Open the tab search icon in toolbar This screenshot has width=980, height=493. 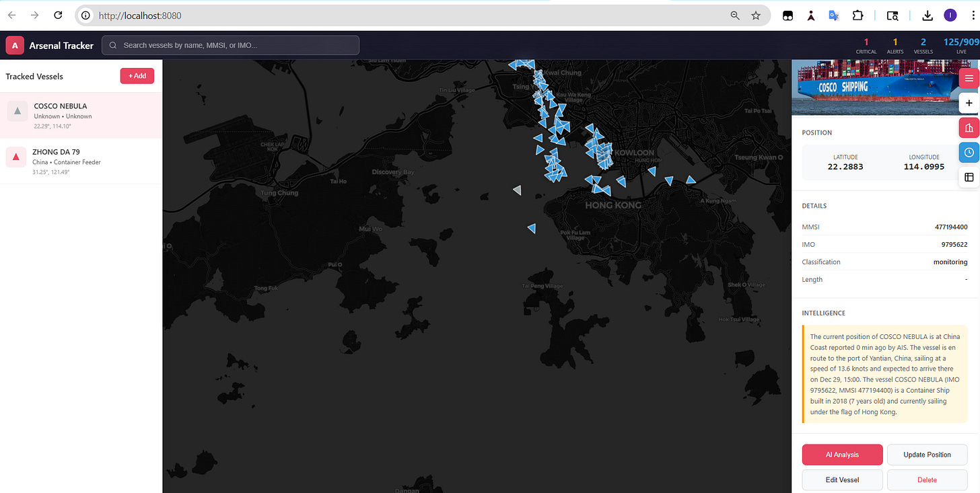(x=893, y=15)
